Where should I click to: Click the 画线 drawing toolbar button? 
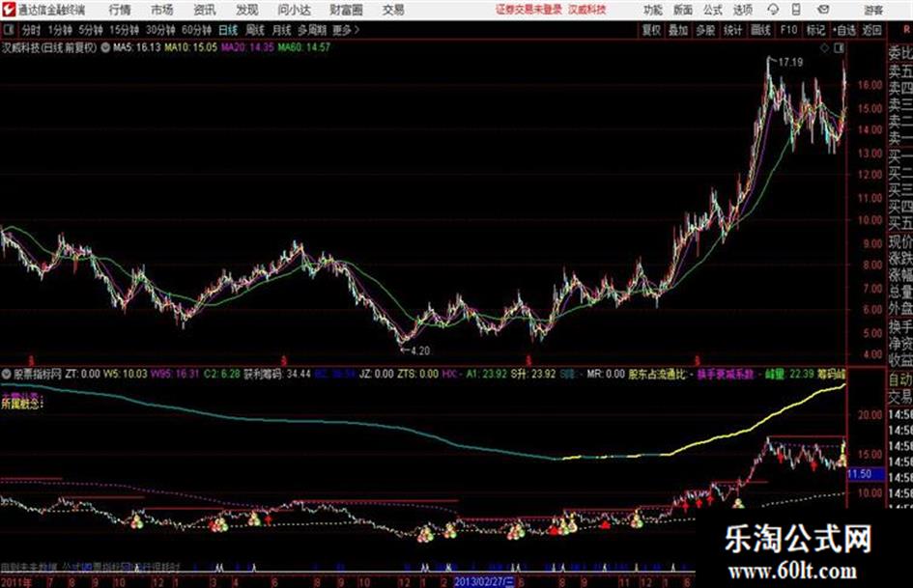[x=760, y=30]
